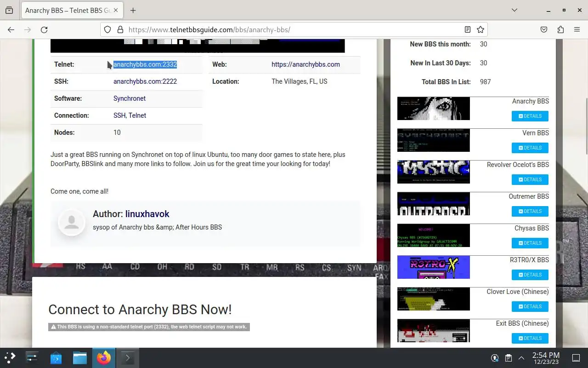588x368 pixels.
Task: Open the clock showing 2:54 PM
Action: tap(546, 358)
